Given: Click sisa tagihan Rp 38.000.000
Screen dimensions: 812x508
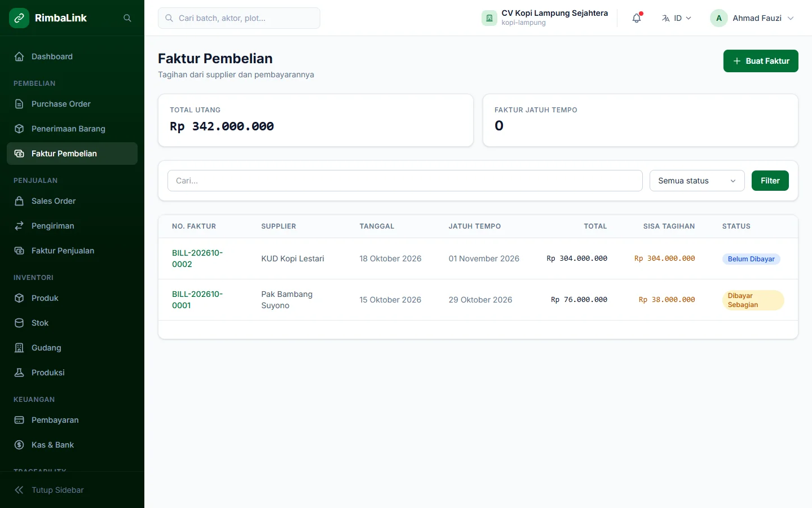Looking at the screenshot, I should point(667,300).
